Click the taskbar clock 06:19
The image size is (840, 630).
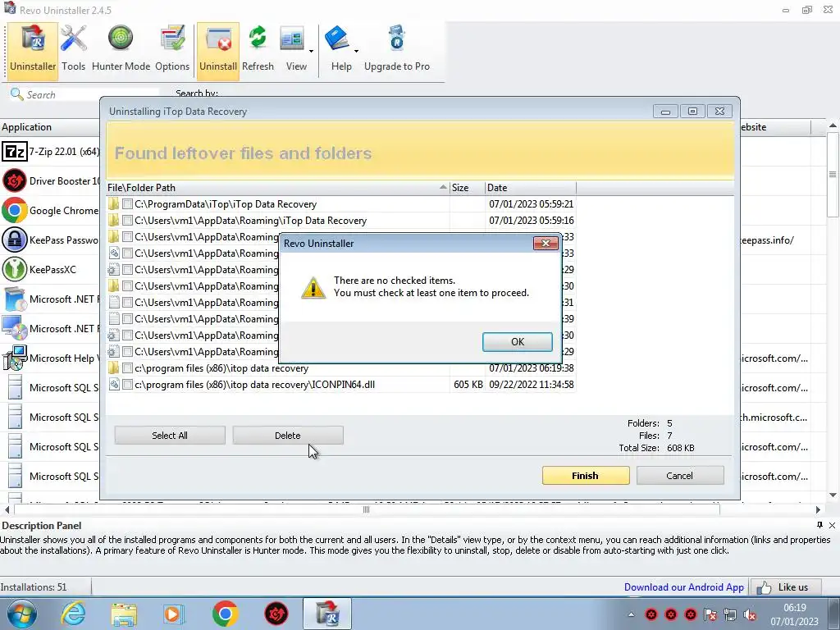click(x=794, y=608)
